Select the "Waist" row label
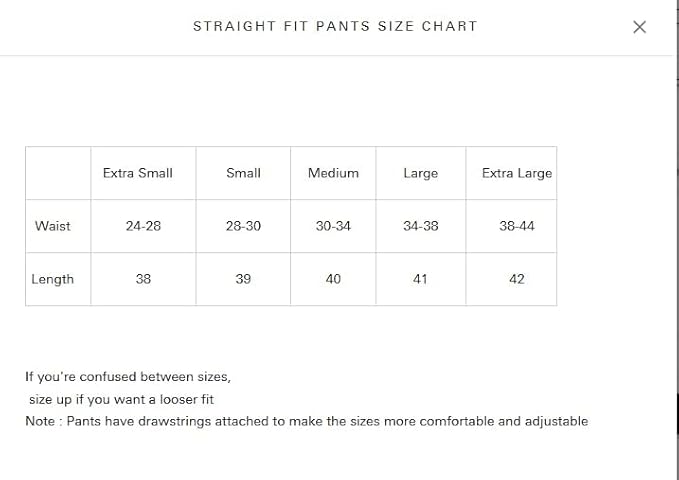 (53, 226)
